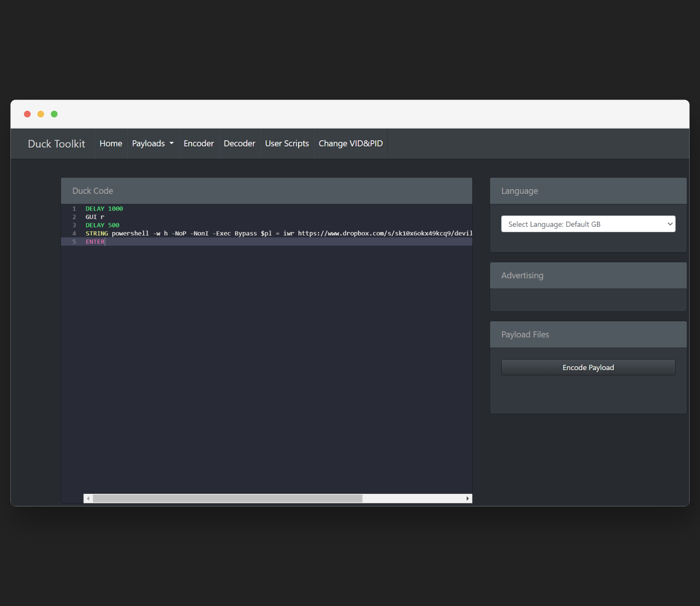Click the red close window button
700x606 pixels.
[27, 114]
